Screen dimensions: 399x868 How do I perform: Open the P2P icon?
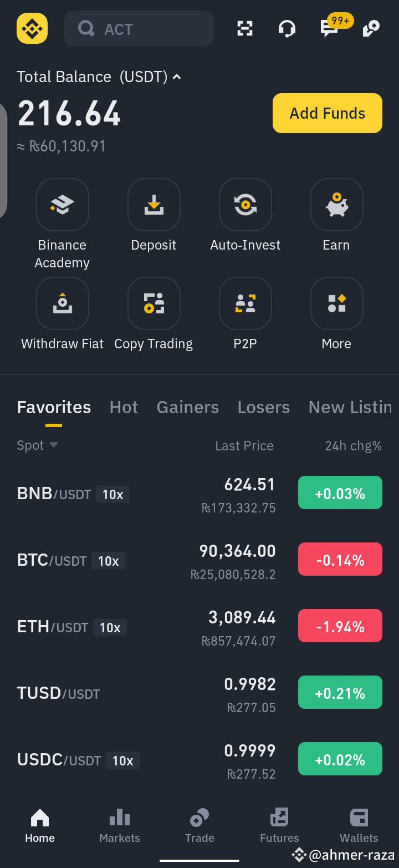245,303
